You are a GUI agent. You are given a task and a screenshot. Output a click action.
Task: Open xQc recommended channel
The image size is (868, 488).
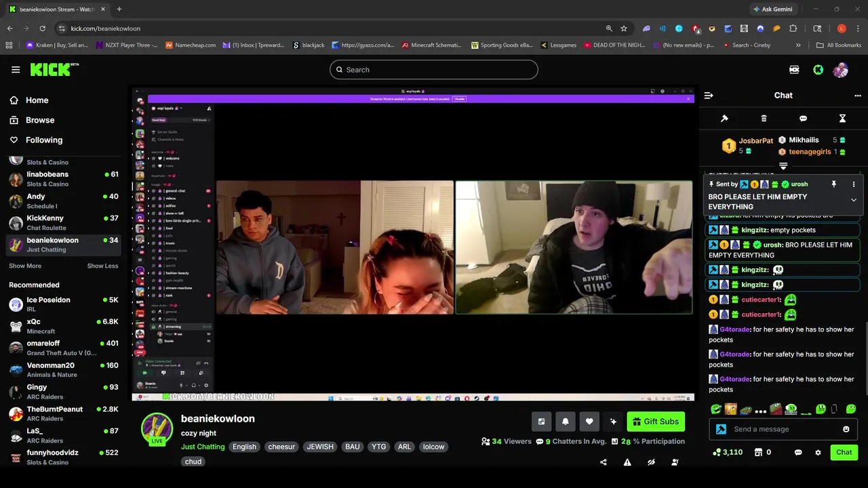63,326
